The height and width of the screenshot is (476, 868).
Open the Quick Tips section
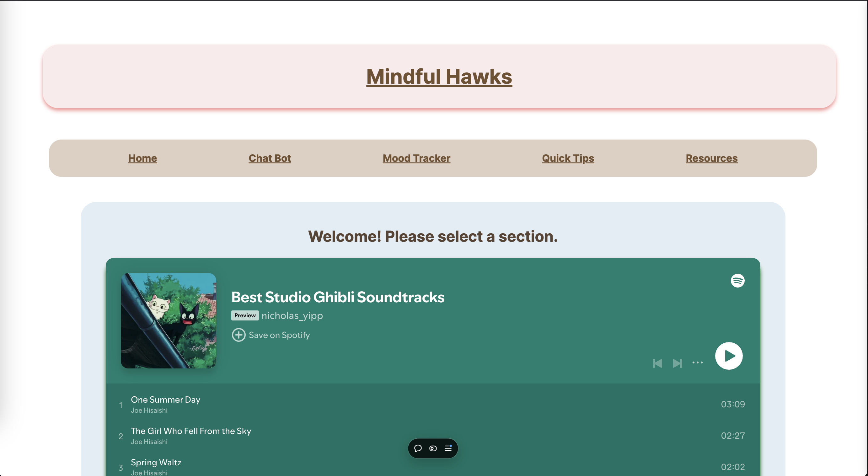[568, 158]
